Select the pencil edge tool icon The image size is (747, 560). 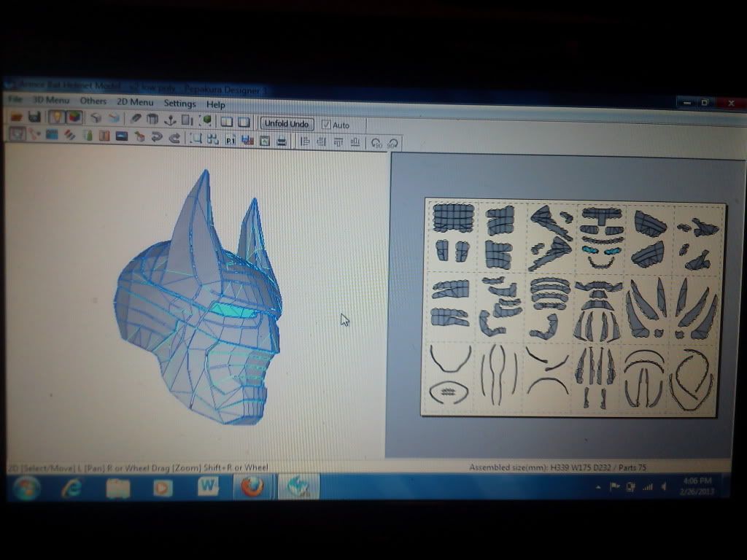pos(136,119)
